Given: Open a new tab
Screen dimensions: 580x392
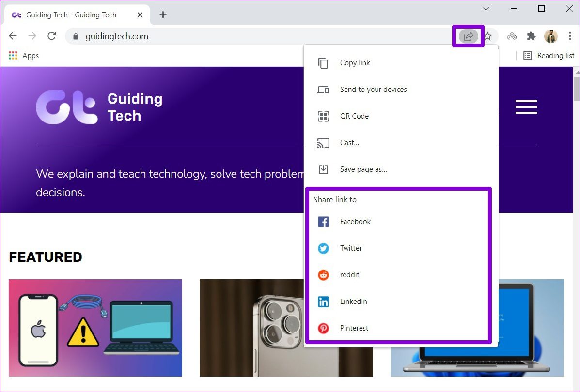Looking at the screenshot, I should 163,15.
